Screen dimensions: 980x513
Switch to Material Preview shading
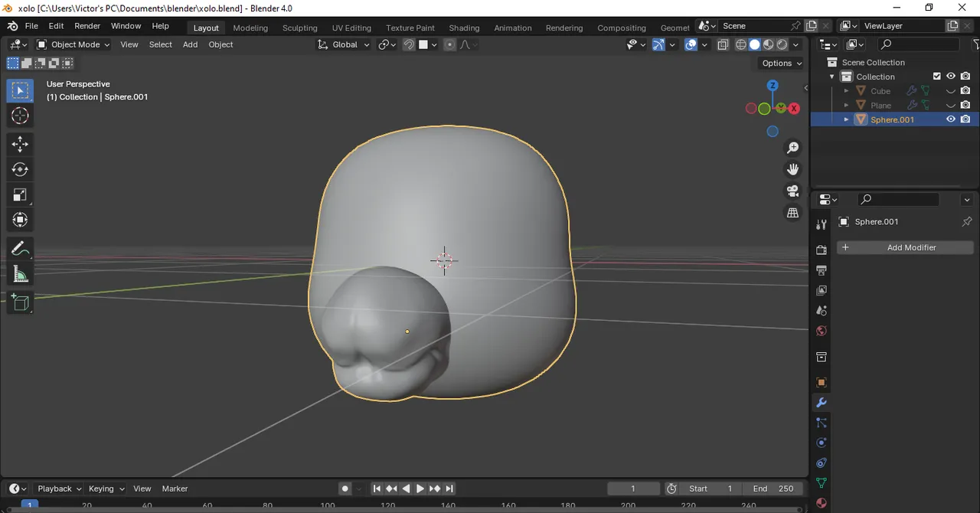pos(768,44)
